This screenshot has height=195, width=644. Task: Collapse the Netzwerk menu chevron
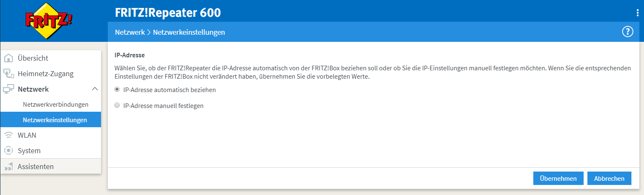95,89
